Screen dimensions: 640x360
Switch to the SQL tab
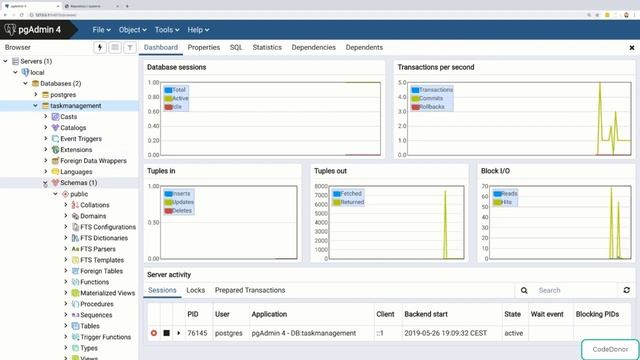[x=236, y=47]
